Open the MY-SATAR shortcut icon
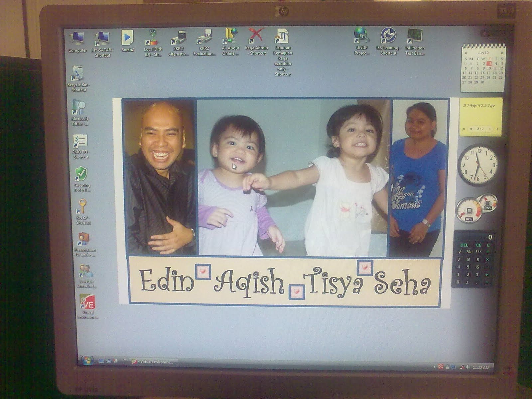Image resolution: width=532 pixels, height=399 pixels. 102,44
